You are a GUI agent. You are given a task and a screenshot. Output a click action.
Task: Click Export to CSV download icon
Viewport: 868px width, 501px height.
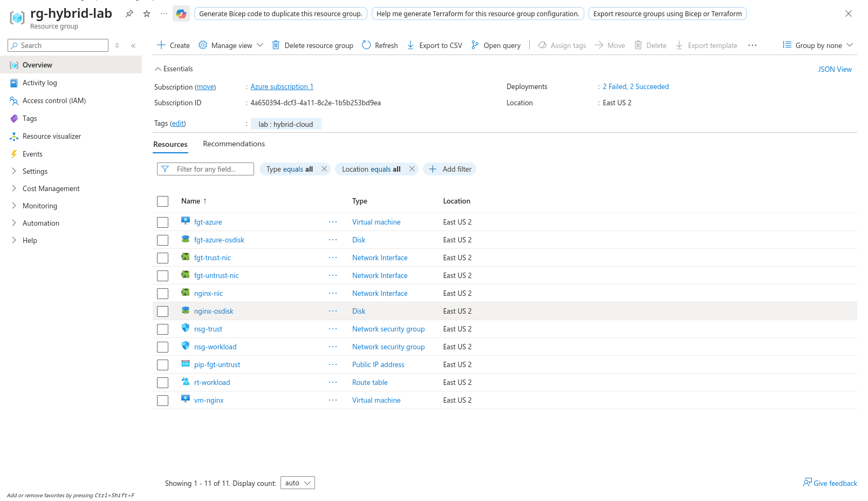pyautogui.click(x=411, y=45)
